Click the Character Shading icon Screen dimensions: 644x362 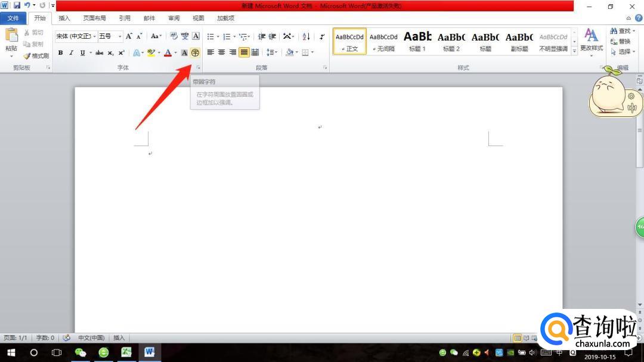(184, 52)
